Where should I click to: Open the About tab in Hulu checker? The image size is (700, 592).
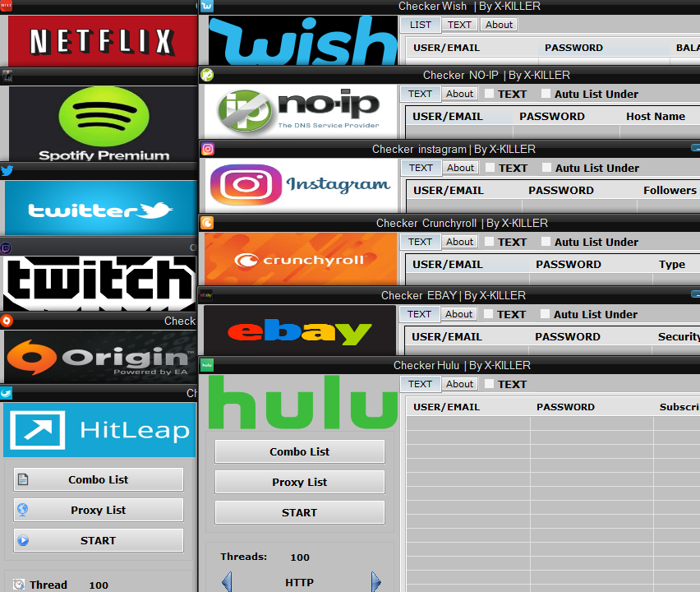point(459,384)
